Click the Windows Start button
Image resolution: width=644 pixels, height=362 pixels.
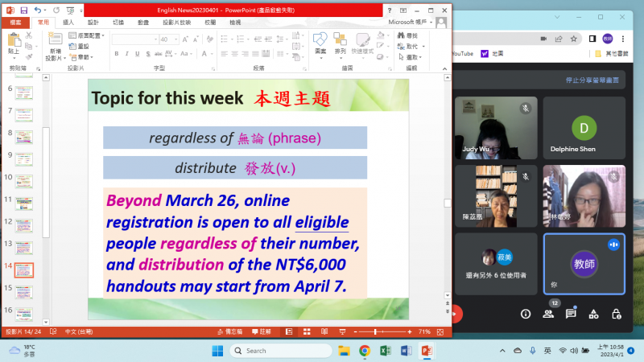coord(217,351)
